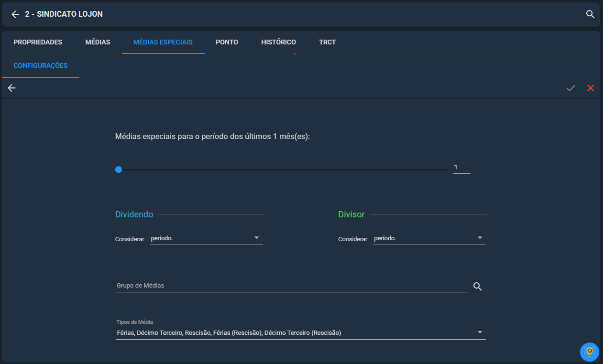Click the months slider handle

coord(119,170)
